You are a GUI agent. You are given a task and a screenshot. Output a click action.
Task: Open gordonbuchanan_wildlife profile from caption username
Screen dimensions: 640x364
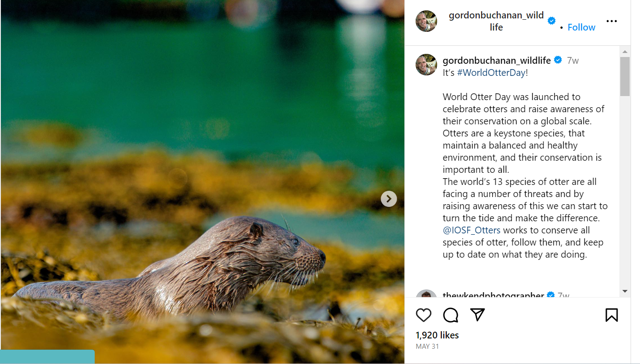pyautogui.click(x=497, y=60)
